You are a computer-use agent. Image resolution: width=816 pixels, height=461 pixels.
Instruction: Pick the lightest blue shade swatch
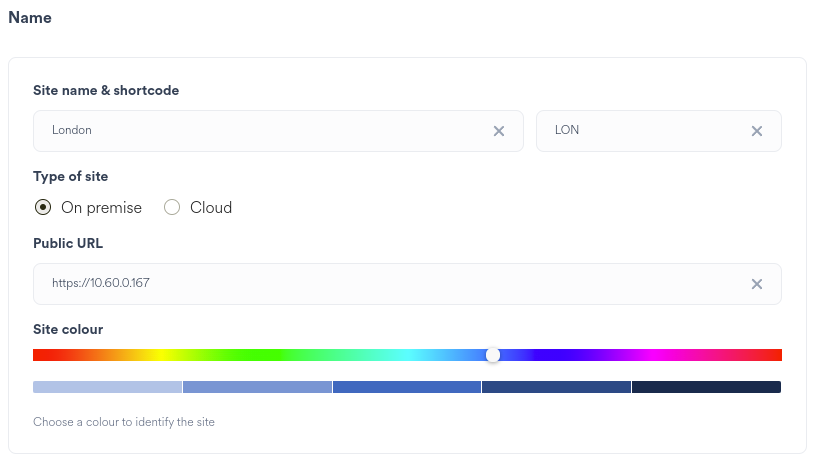coord(107,387)
